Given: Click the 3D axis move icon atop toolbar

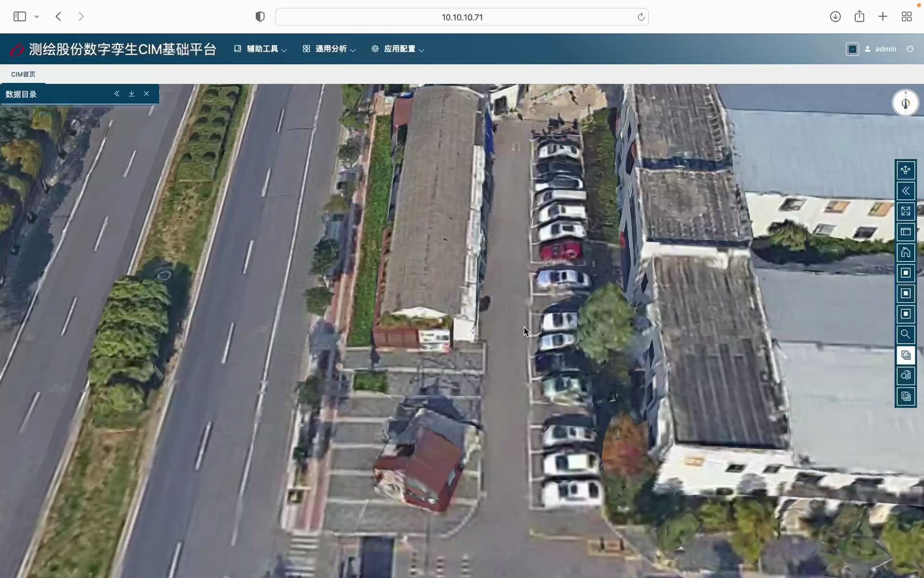Looking at the screenshot, I should tap(905, 170).
